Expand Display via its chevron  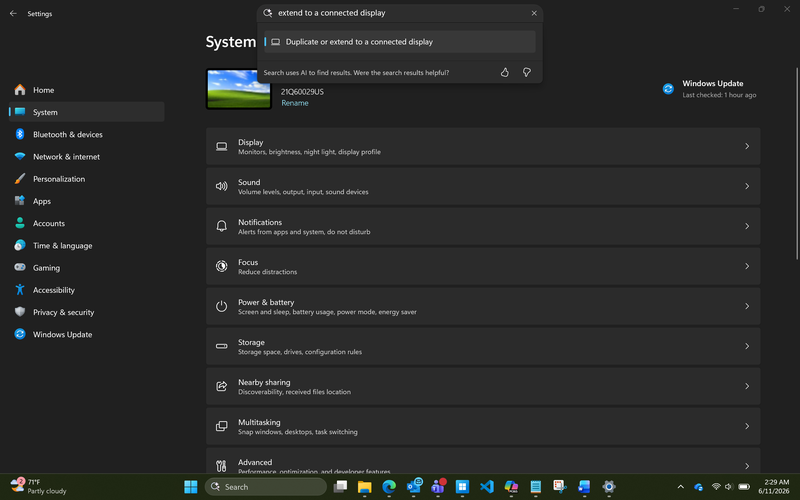pos(747,146)
